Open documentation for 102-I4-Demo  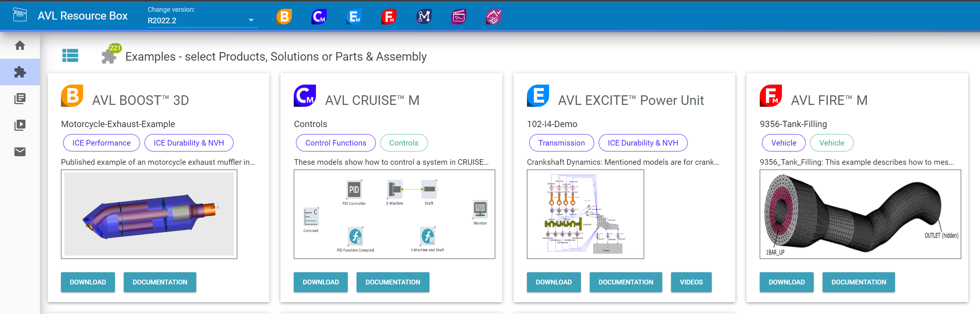click(x=626, y=282)
